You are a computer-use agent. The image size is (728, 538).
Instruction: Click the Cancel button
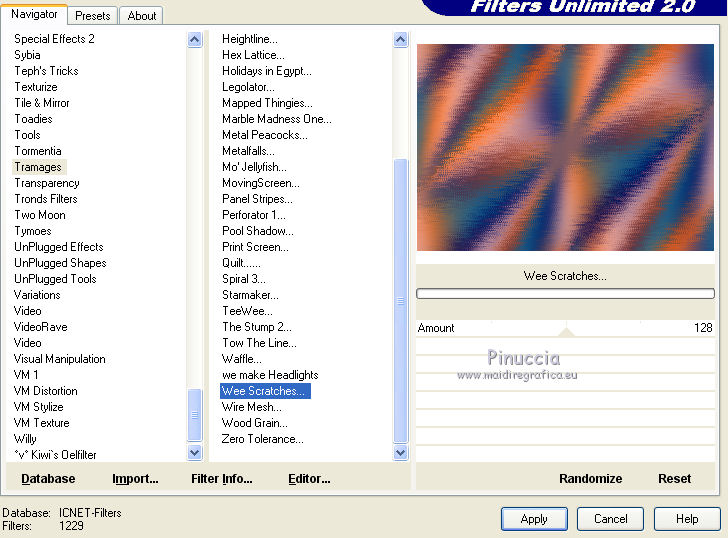(x=610, y=519)
